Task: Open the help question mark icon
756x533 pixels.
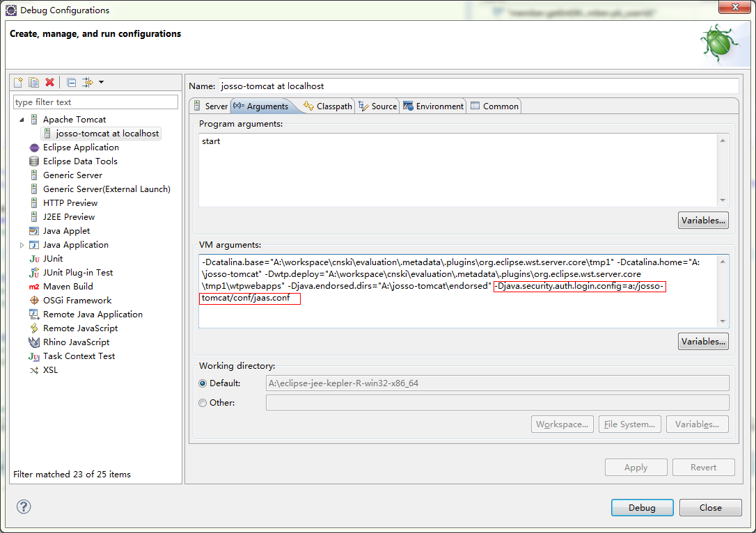Action: click(24, 507)
